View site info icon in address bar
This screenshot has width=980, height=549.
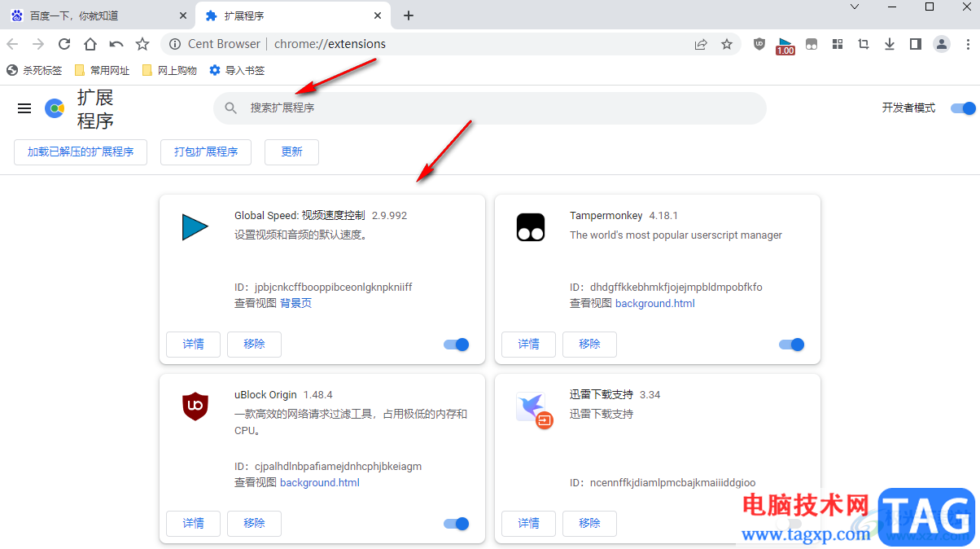[x=174, y=44]
